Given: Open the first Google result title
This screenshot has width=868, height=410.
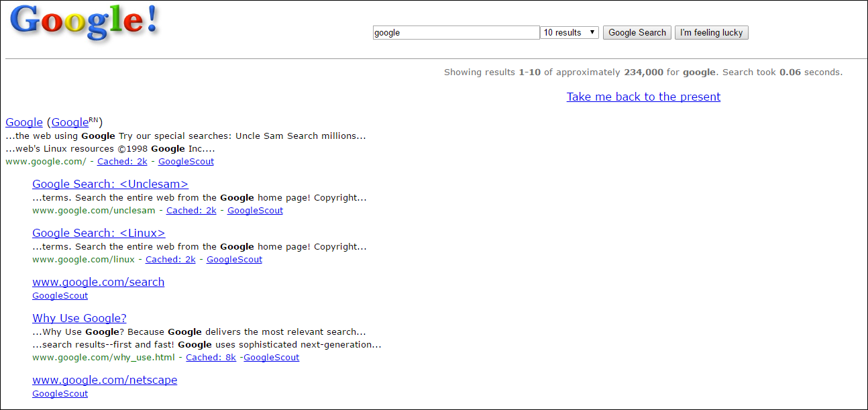Looking at the screenshot, I should click(24, 122).
